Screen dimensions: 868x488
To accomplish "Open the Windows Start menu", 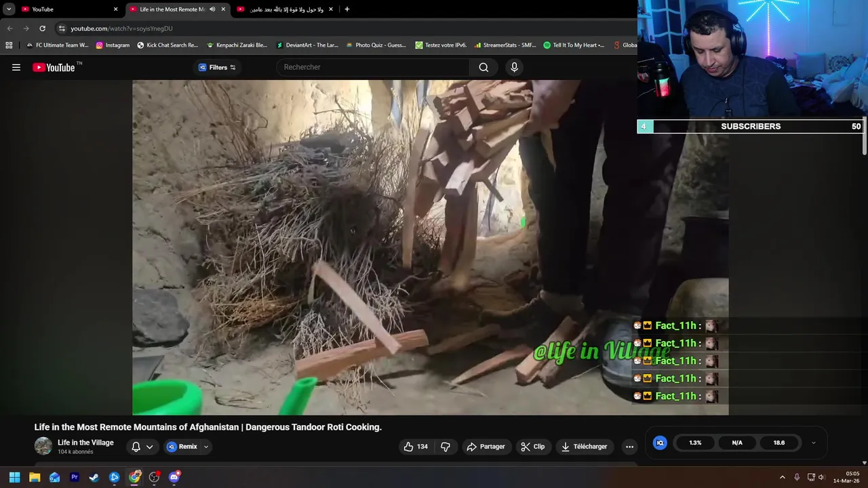I will [x=14, y=477].
